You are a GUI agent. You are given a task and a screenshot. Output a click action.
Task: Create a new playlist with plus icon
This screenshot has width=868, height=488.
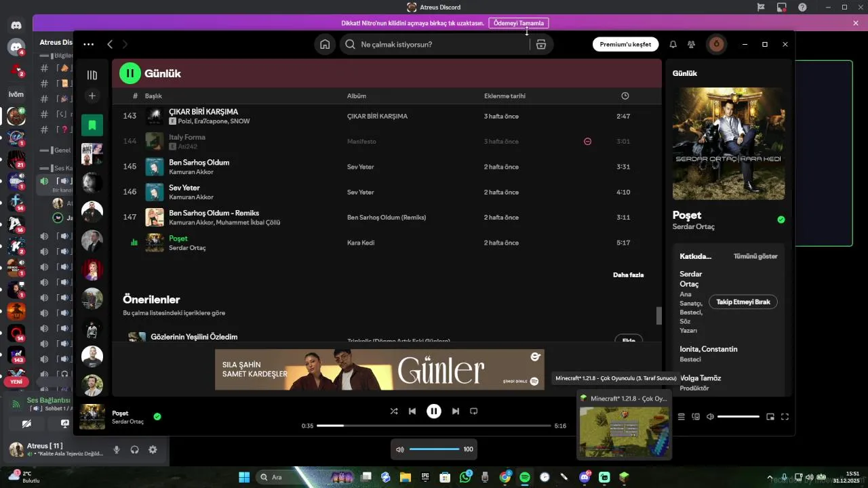(92, 96)
